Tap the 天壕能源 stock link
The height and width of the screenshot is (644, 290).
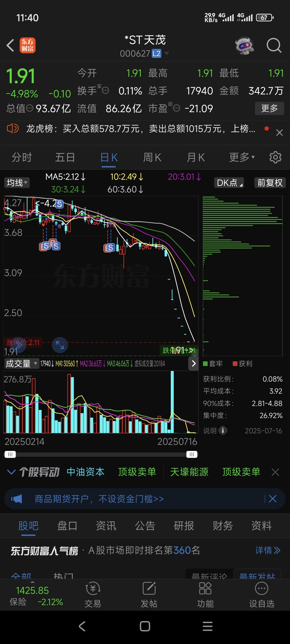(189, 472)
